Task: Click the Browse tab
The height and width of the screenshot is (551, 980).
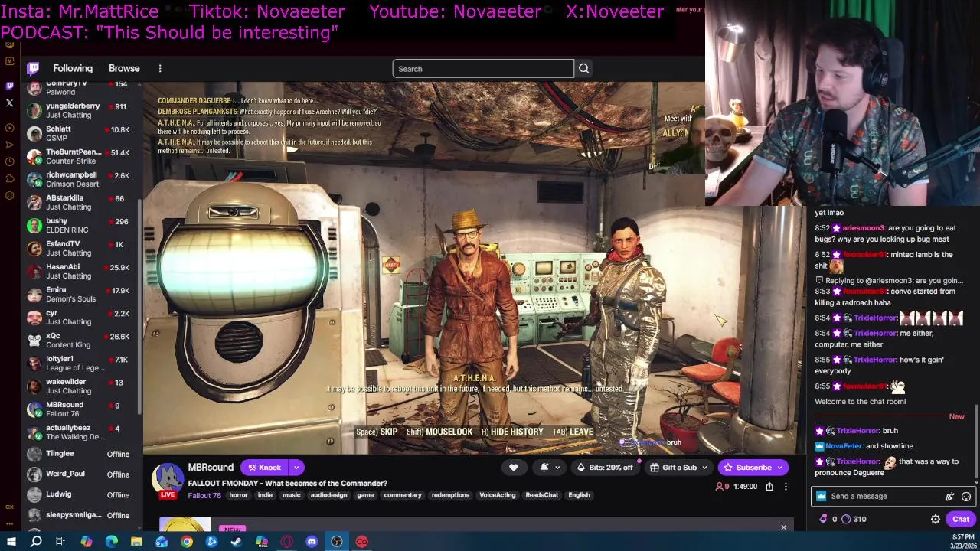Action: (x=124, y=69)
